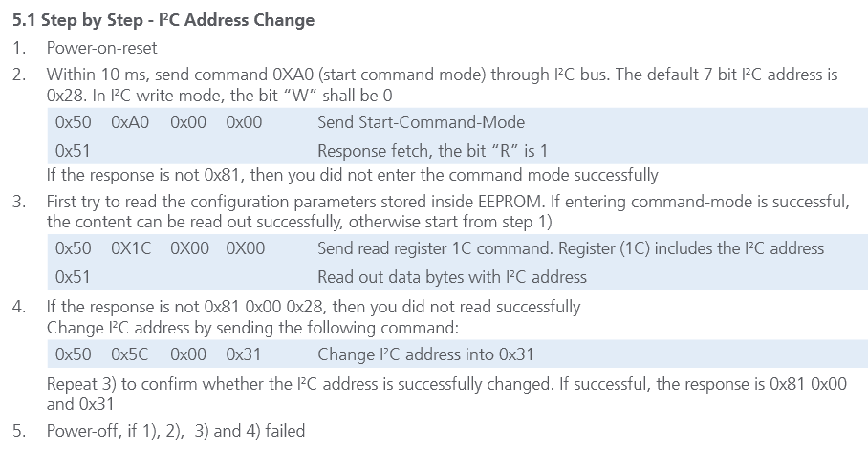This screenshot has height=451, width=868.
Task: Click the line mentioning "0x81 0x00 0x28"
Action: click(313, 307)
